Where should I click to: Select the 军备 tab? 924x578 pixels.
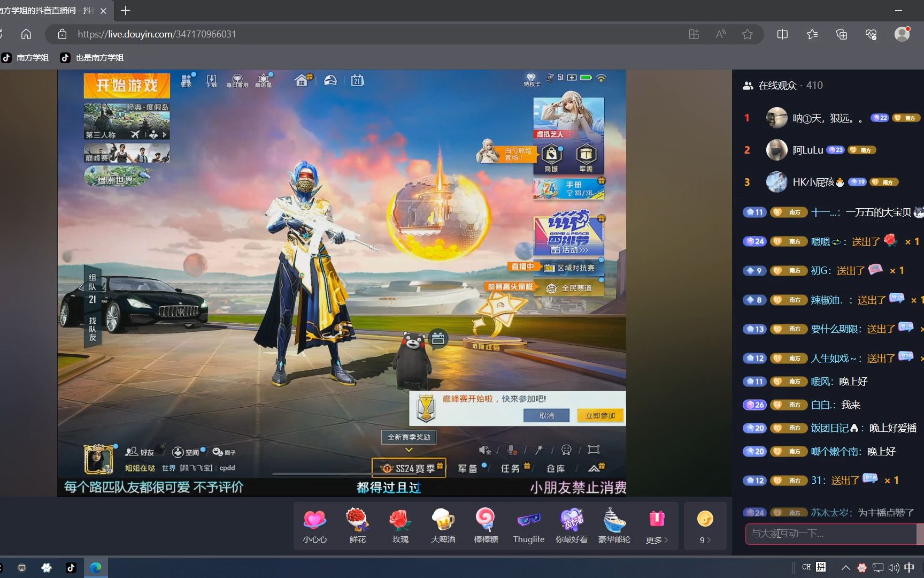click(468, 468)
